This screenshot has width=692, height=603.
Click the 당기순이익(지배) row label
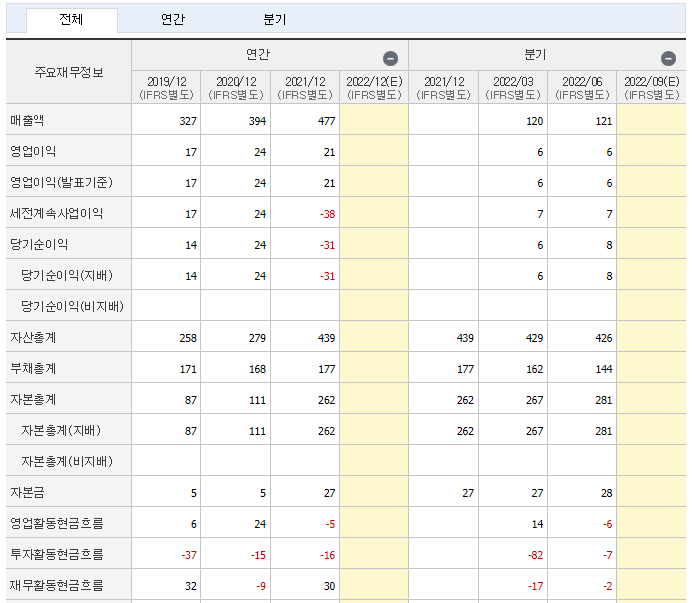(67, 275)
